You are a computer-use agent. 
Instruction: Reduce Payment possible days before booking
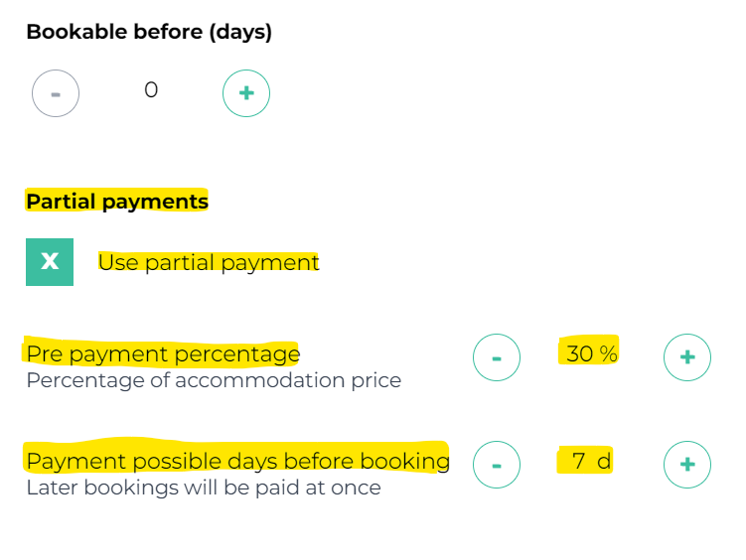497,464
